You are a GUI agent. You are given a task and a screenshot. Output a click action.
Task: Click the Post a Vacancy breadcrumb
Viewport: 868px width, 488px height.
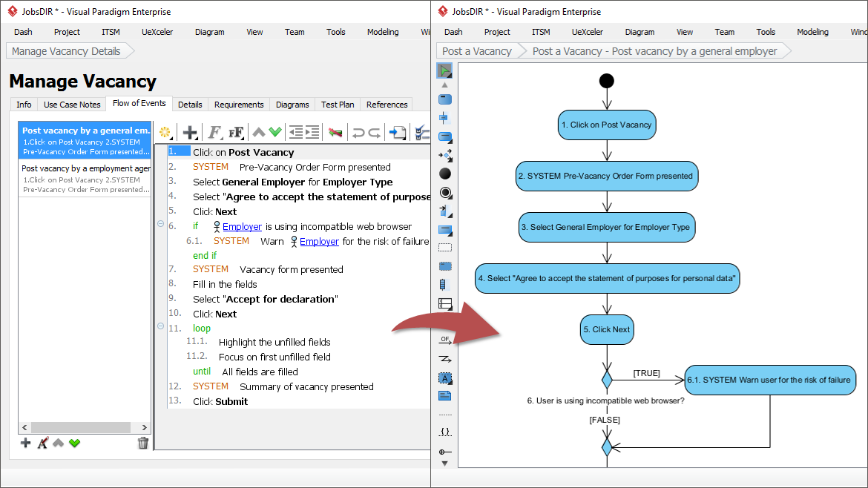pos(476,51)
